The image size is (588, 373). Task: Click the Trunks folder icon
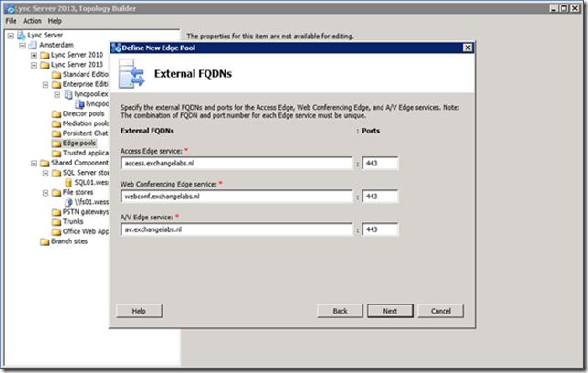coord(57,222)
